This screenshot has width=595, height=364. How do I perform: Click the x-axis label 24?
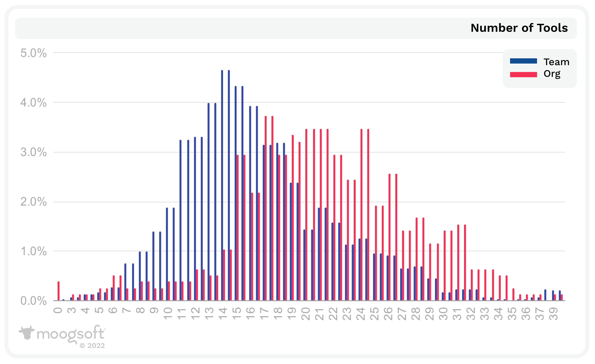(361, 314)
